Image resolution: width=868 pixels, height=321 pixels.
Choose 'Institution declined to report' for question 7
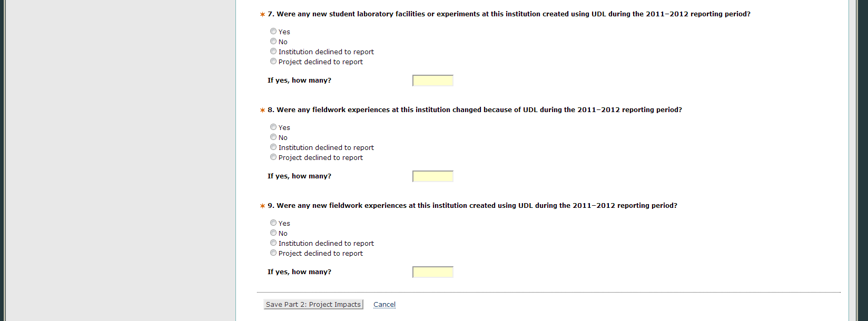coord(273,52)
